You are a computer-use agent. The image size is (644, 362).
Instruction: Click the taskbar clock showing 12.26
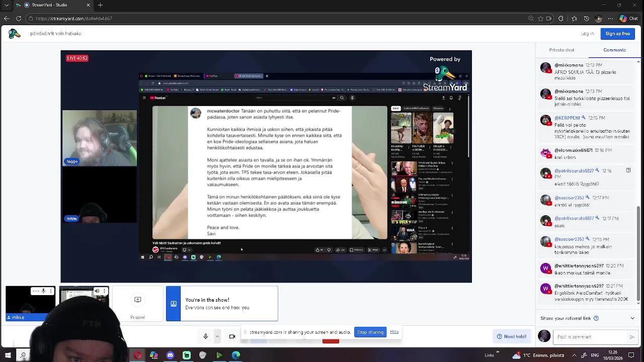612,355
